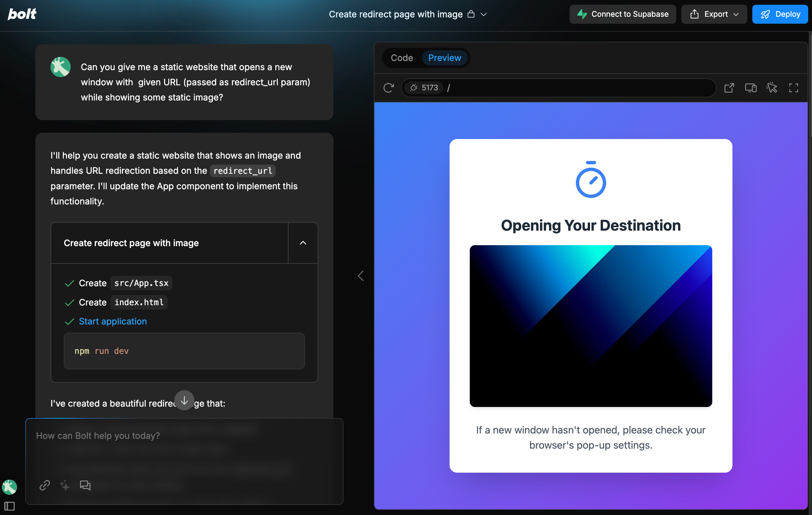812x515 pixels.
Task: Open the Export dropdown
Action: coord(714,14)
